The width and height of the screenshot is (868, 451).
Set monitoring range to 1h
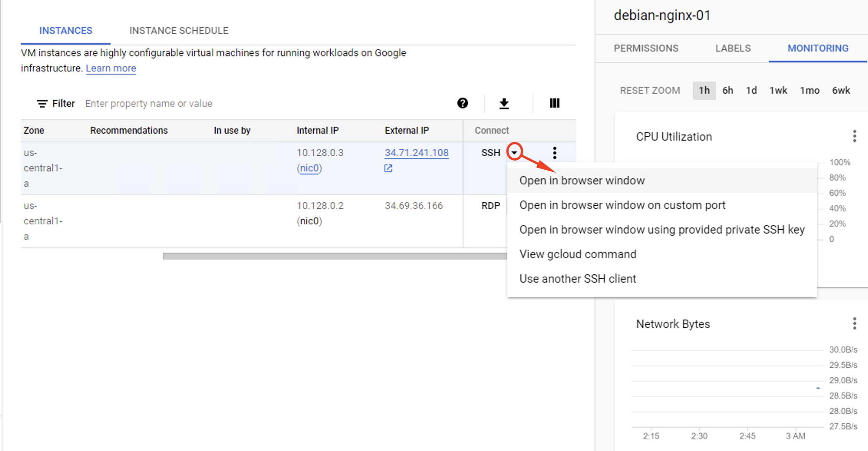tap(704, 91)
